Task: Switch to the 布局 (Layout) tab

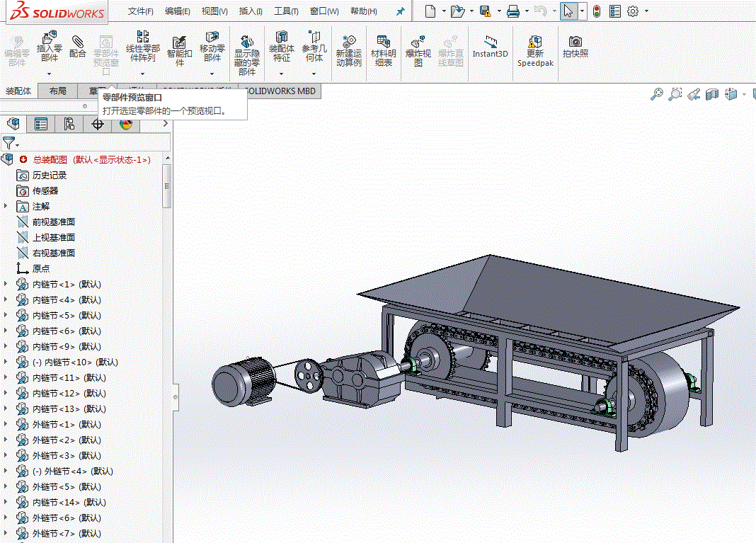Action: 58,91
